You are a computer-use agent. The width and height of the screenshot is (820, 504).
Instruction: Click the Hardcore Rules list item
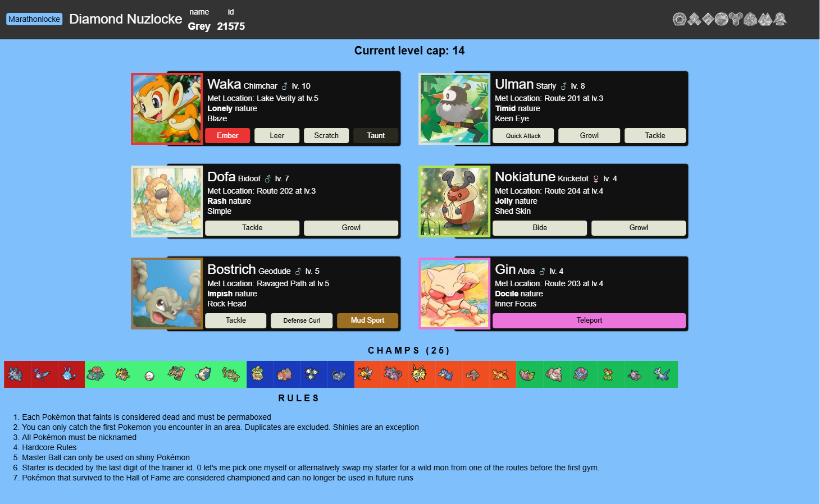pyautogui.click(x=49, y=447)
